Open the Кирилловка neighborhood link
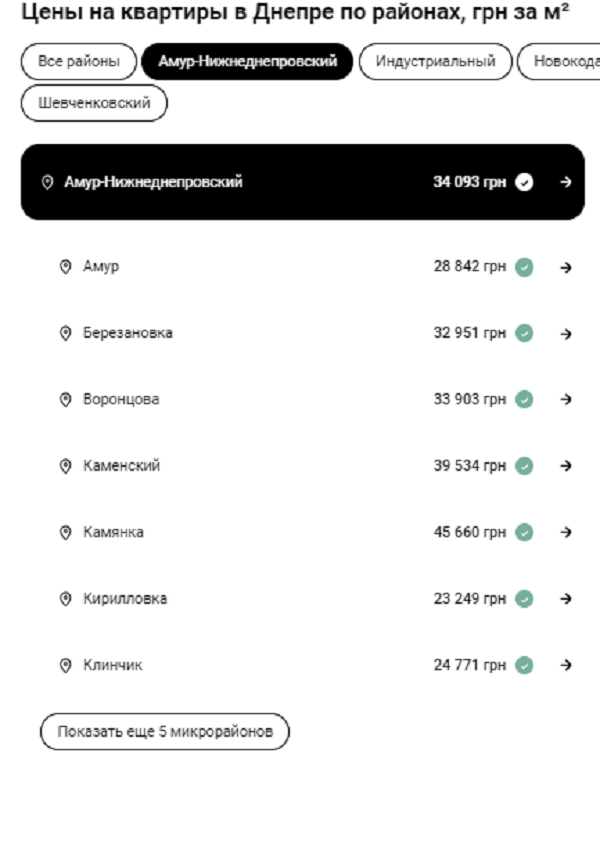The width and height of the screenshot is (600, 846). click(x=125, y=599)
